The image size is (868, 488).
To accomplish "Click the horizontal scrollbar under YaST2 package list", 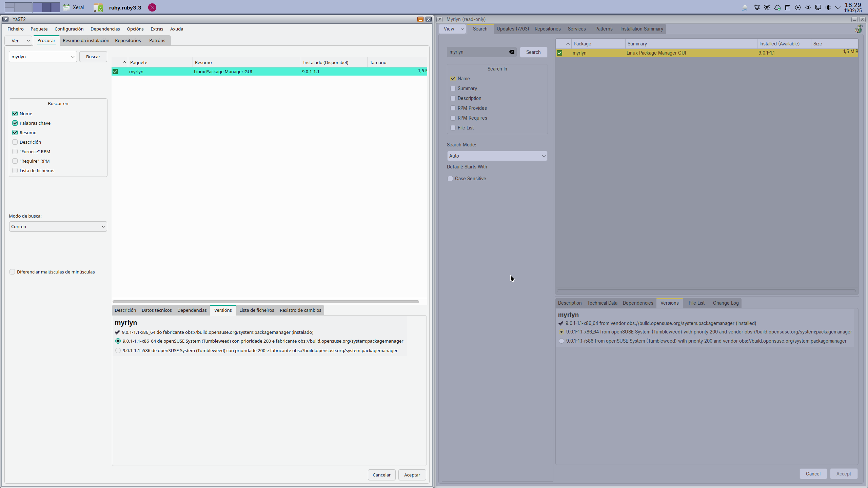I will [265, 301].
